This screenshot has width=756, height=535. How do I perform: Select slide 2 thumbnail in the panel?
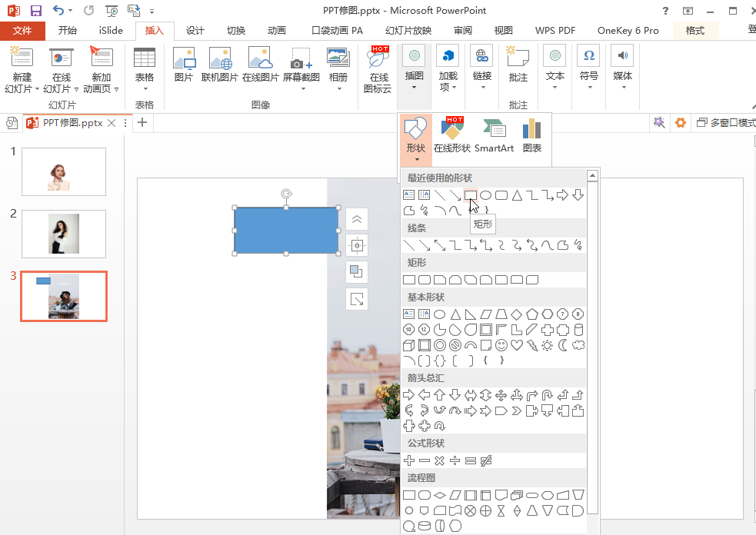click(64, 234)
